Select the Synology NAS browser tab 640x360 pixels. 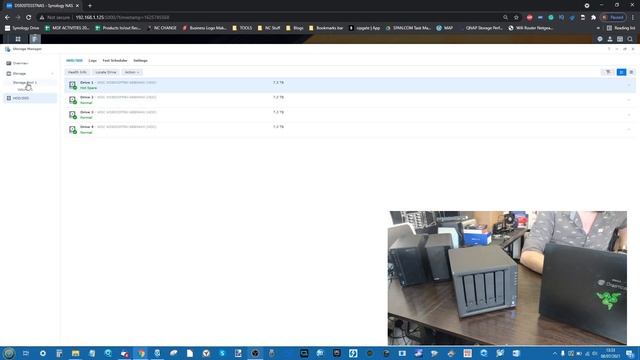pos(43,6)
